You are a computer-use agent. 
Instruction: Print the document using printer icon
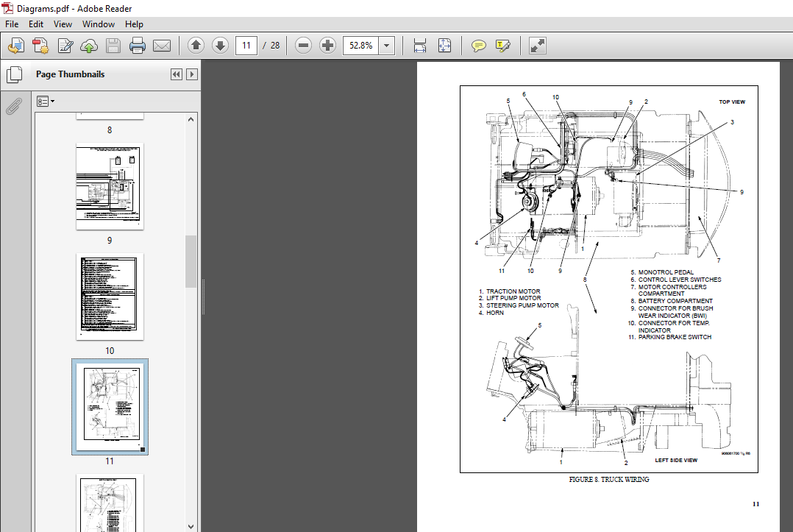tap(138, 46)
